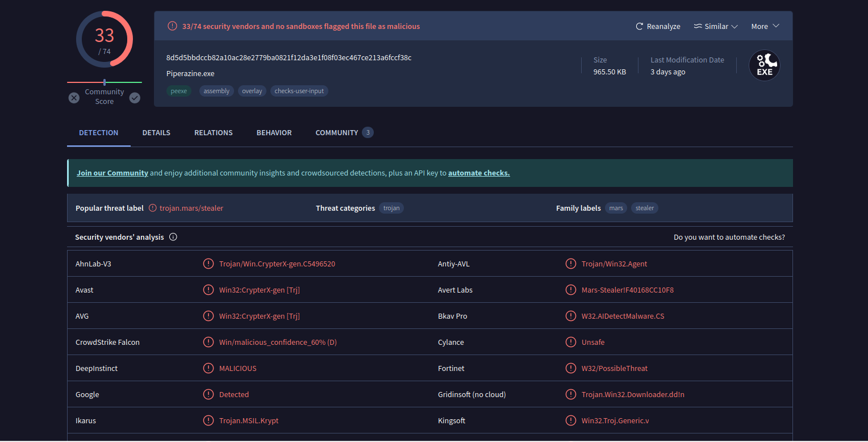Image resolution: width=868 pixels, height=442 pixels.
Task: Click the warning icon in the malicious banner
Action: [x=172, y=26]
